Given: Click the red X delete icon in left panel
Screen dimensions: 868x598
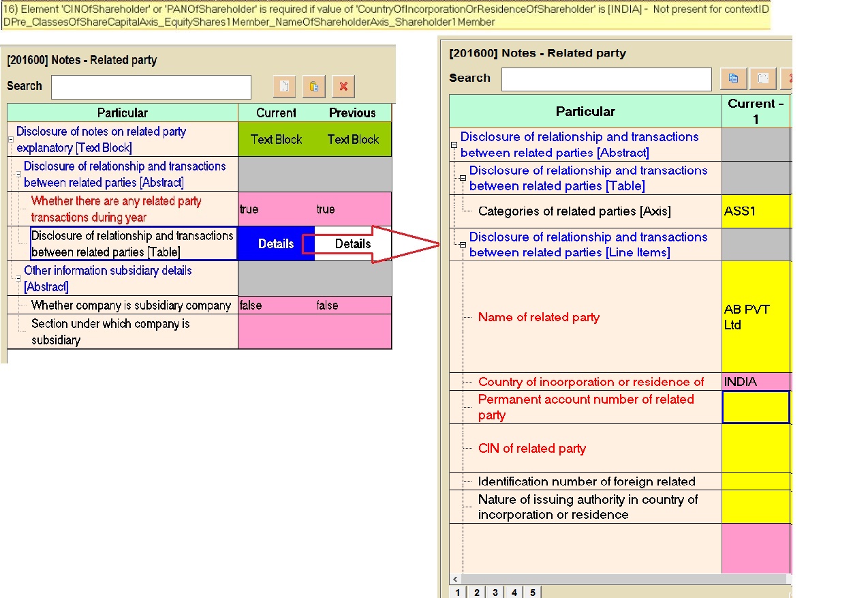Looking at the screenshot, I should pyautogui.click(x=343, y=87).
